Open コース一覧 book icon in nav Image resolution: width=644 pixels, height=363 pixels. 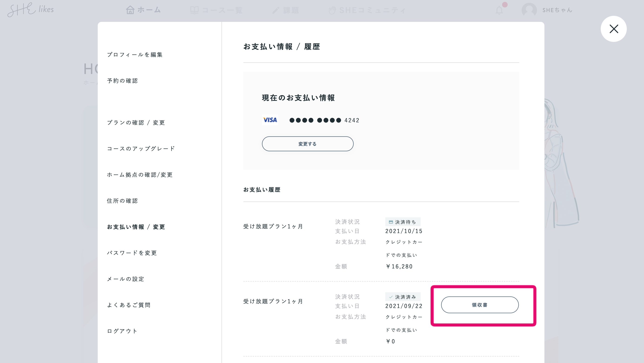click(x=195, y=10)
